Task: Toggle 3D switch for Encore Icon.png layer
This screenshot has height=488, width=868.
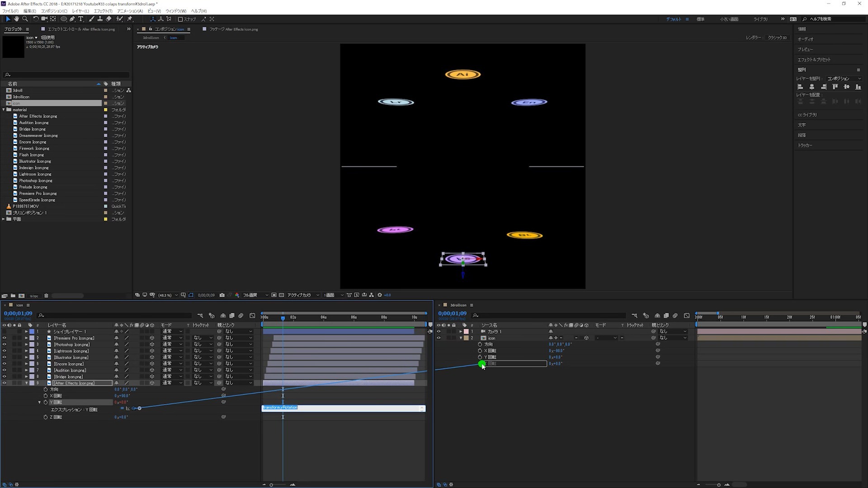Action: [152, 364]
